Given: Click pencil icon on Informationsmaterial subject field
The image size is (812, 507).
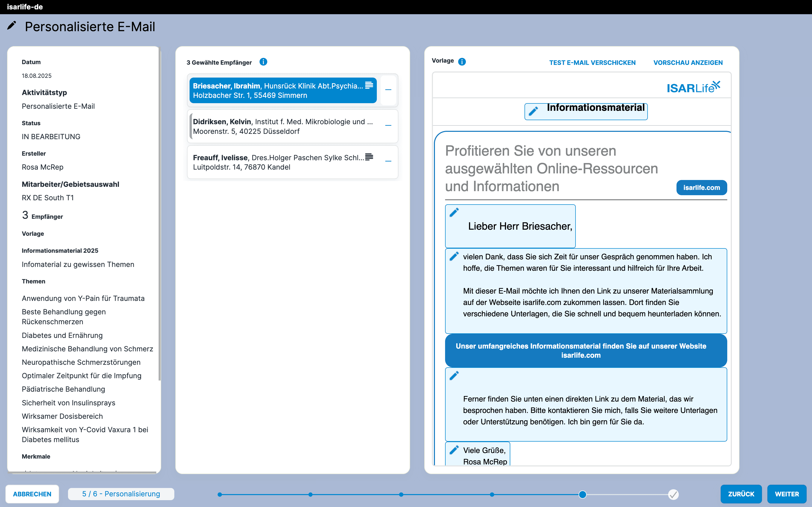Looking at the screenshot, I should pos(533,111).
